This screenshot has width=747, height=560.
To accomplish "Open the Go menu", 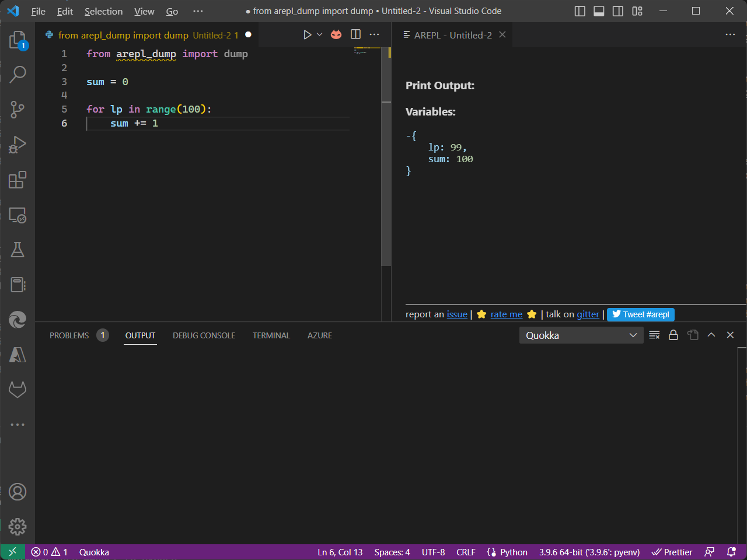I will [172, 11].
